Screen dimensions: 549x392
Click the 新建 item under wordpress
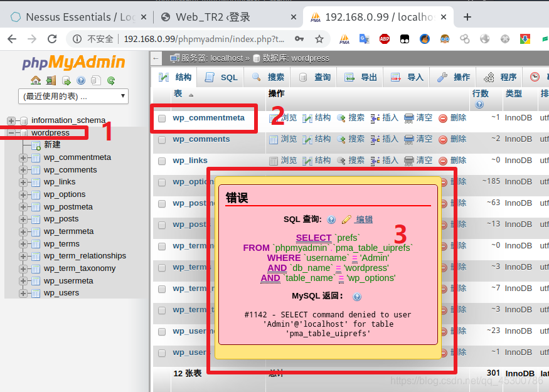pos(52,144)
